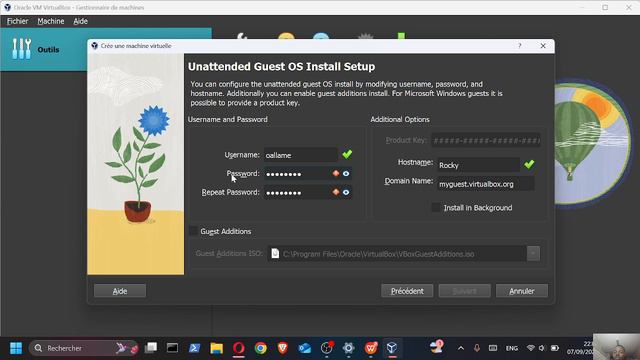Open the round app icon with red badge
Viewport: 640px width, 360px height.
tap(327, 348)
